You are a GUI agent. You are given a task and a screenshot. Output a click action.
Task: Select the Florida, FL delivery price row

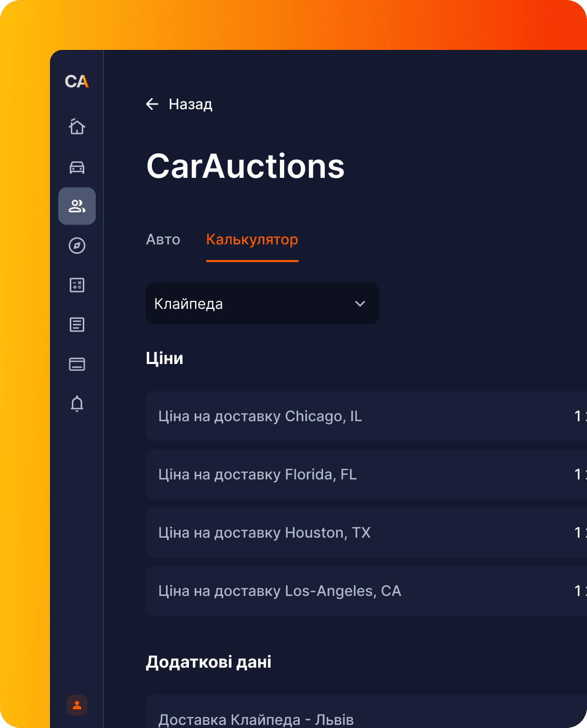coord(364,475)
